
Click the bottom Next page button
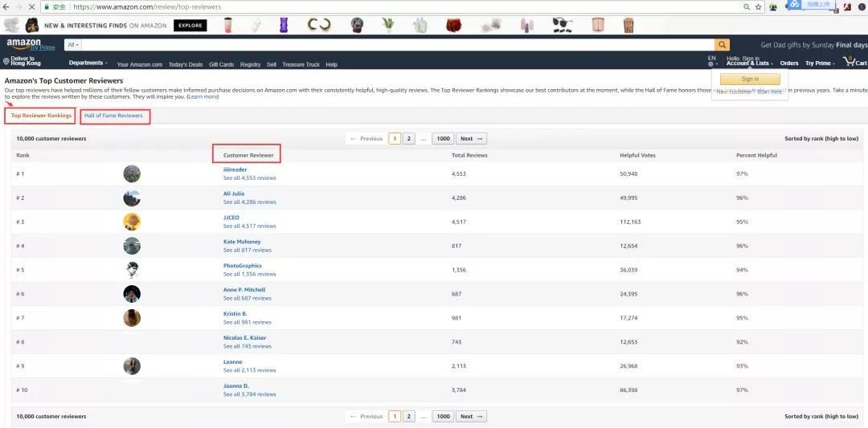click(x=471, y=417)
